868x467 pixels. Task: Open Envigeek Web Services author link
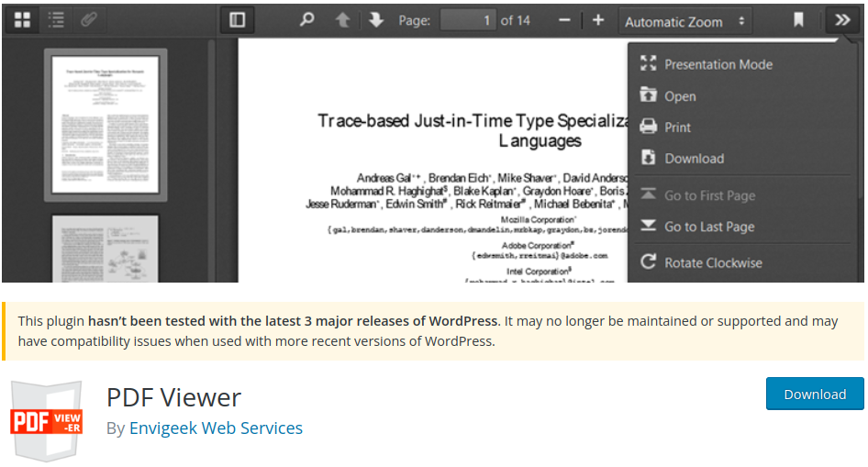tap(216, 428)
